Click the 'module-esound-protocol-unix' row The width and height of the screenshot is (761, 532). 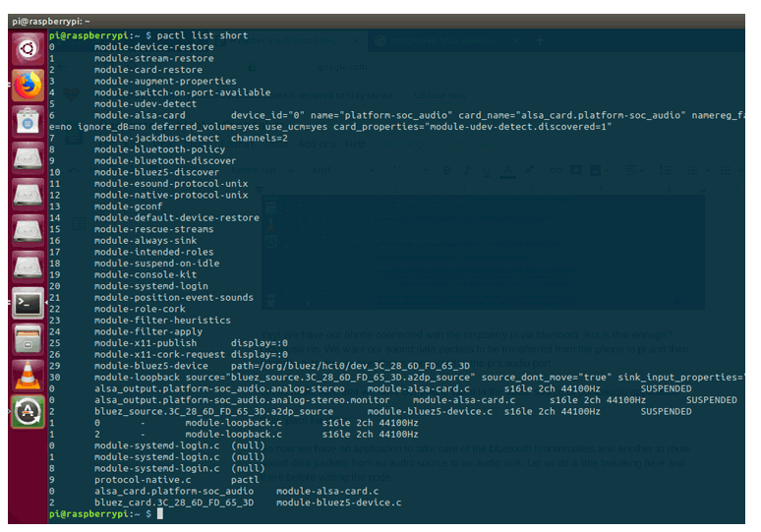click(x=171, y=184)
